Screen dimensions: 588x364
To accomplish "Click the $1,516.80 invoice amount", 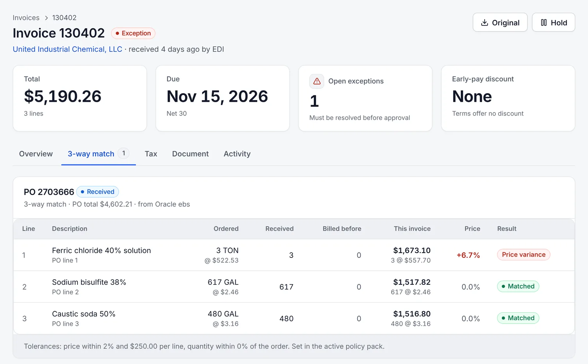I will pyautogui.click(x=412, y=314).
